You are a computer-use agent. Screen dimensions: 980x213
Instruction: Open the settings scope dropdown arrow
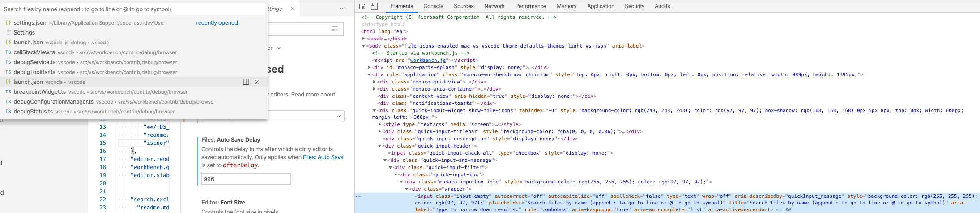[x=279, y=48]
